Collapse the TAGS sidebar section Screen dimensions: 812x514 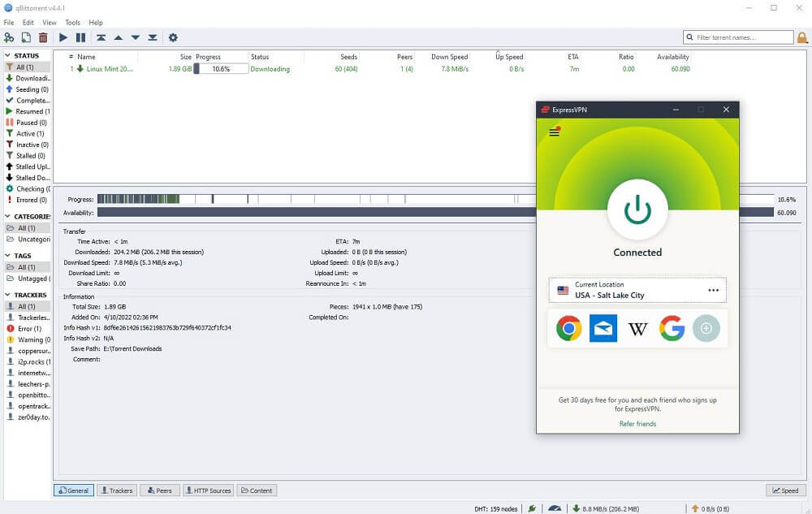pyautogui.click(x=8, y=255)
